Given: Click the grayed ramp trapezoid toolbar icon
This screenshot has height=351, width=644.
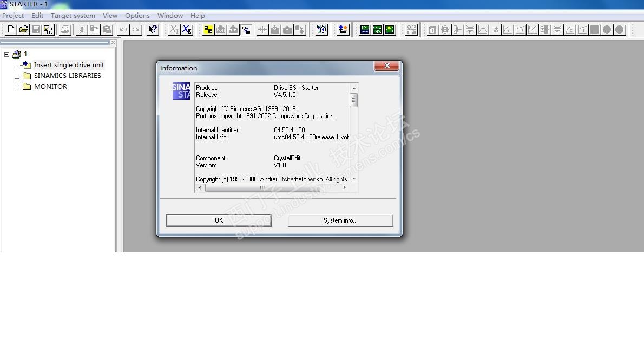Looking at the screenshot, I should 483,30.
